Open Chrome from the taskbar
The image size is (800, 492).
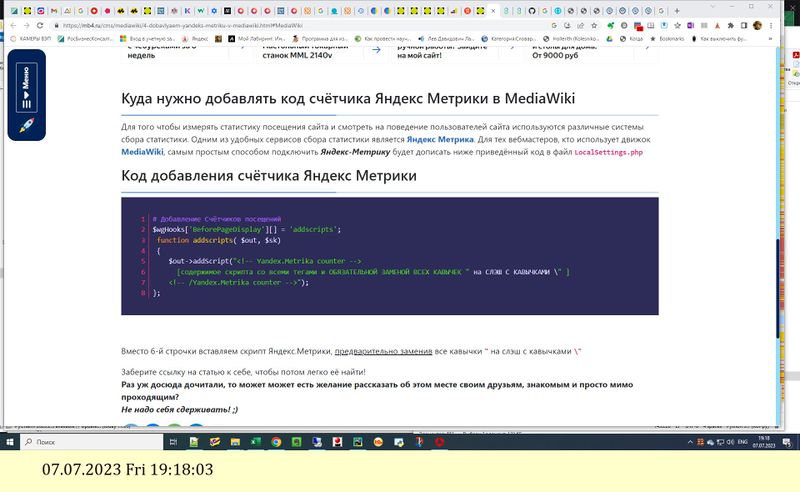(x=276, y=442)
